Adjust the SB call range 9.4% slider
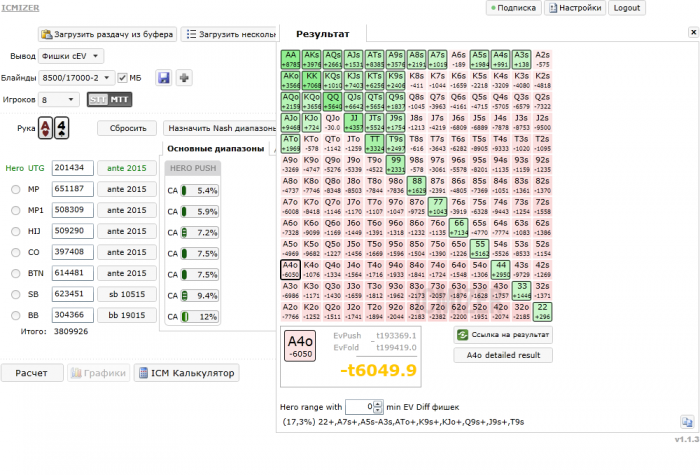This screenshot has height=475, width=700. [200, 296]
